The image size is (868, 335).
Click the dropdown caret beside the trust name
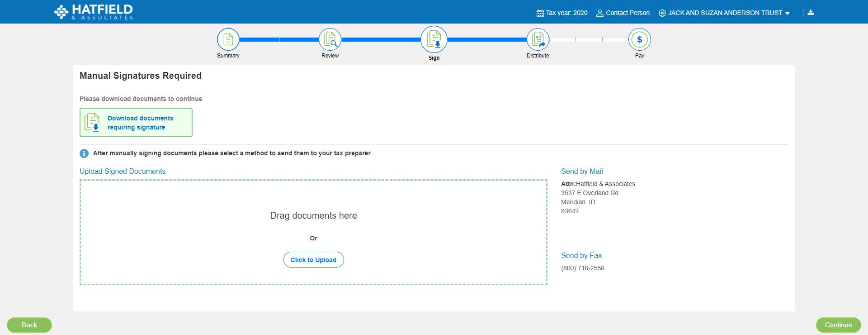788,13
